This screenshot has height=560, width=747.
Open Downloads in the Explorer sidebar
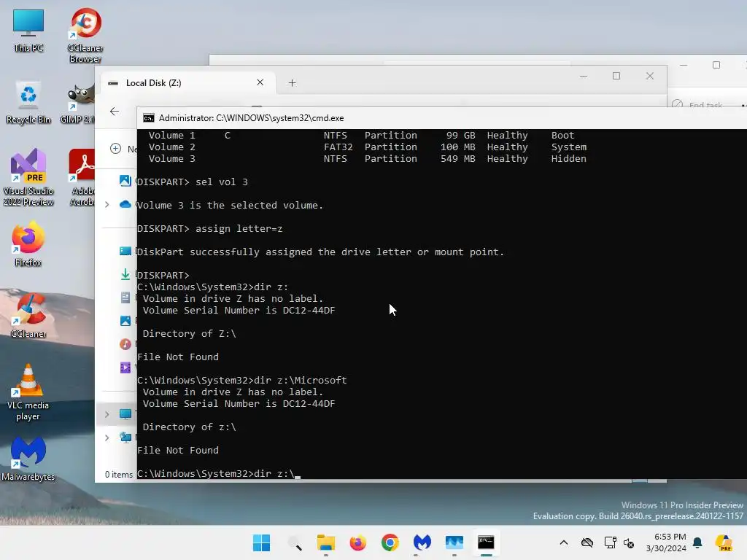tap(125, 274)
